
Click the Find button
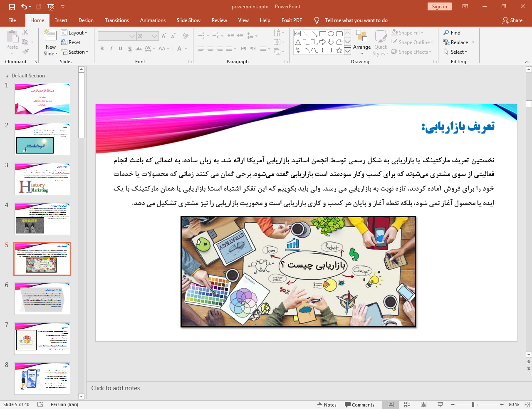452,32
